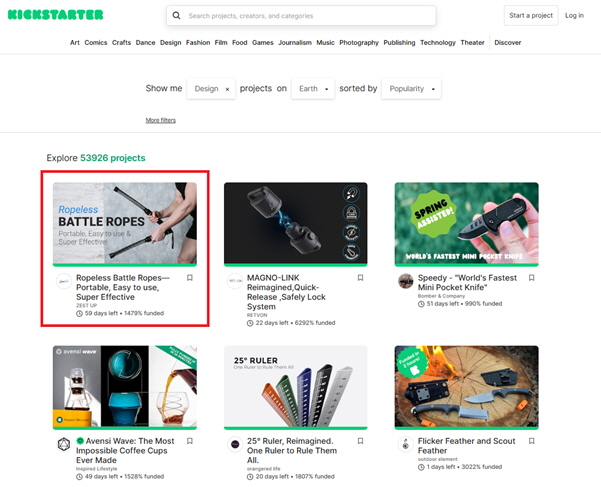
Task: Open More filters link
Action: pyautogui.click(x=161, y=120)
